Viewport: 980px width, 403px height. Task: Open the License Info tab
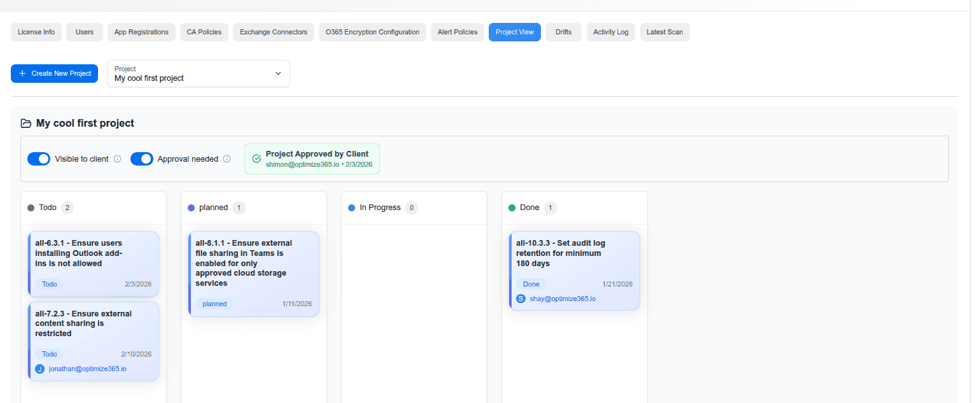click(36, 32)
